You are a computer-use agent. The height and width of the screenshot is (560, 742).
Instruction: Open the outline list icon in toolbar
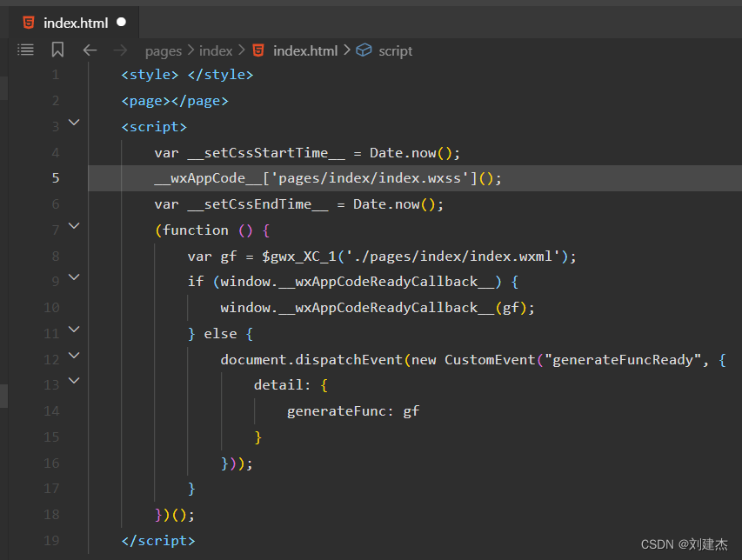[x=25, y=50]
